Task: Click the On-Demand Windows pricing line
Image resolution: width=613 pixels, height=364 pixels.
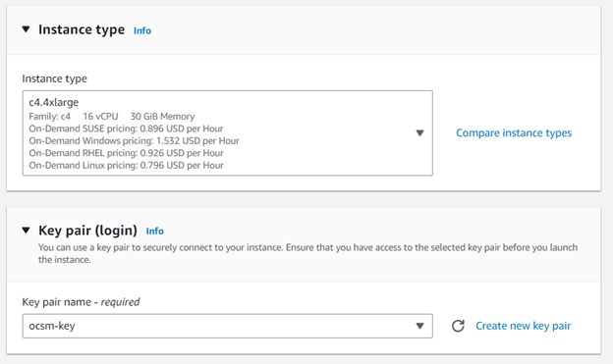Action: [134, 140]
